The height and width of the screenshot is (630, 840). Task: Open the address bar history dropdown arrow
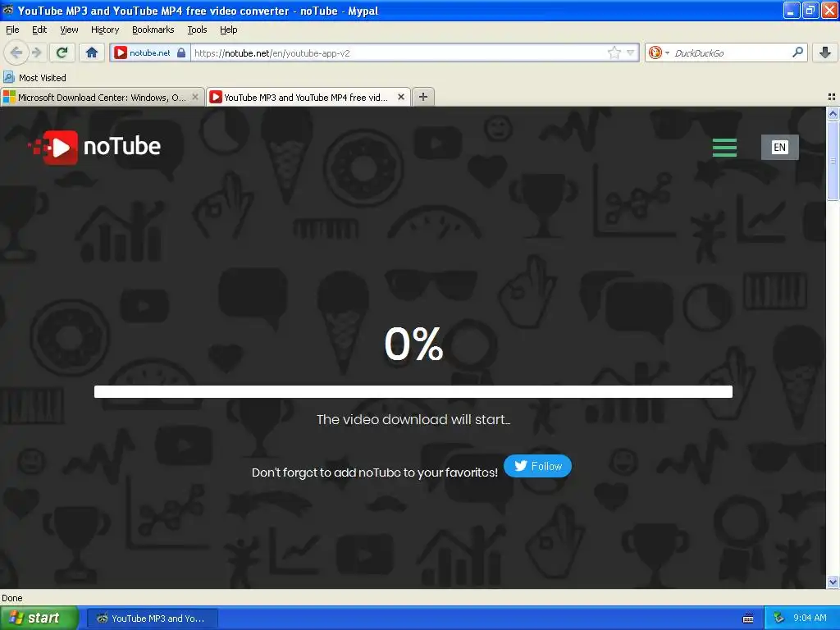point(631,52)
